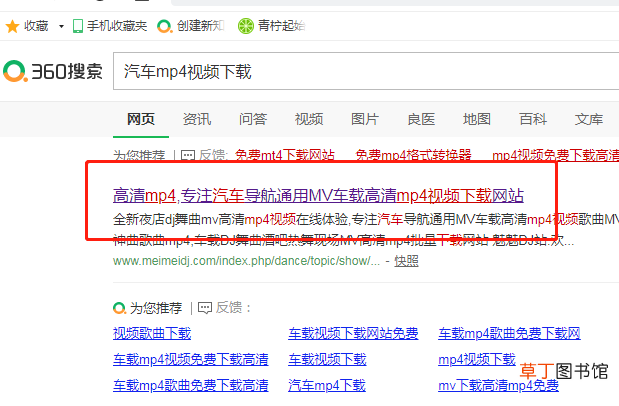Screen dimensions: 619x406
Task: Open suggested search 免费mp4格式转换器
Action: 413,155
